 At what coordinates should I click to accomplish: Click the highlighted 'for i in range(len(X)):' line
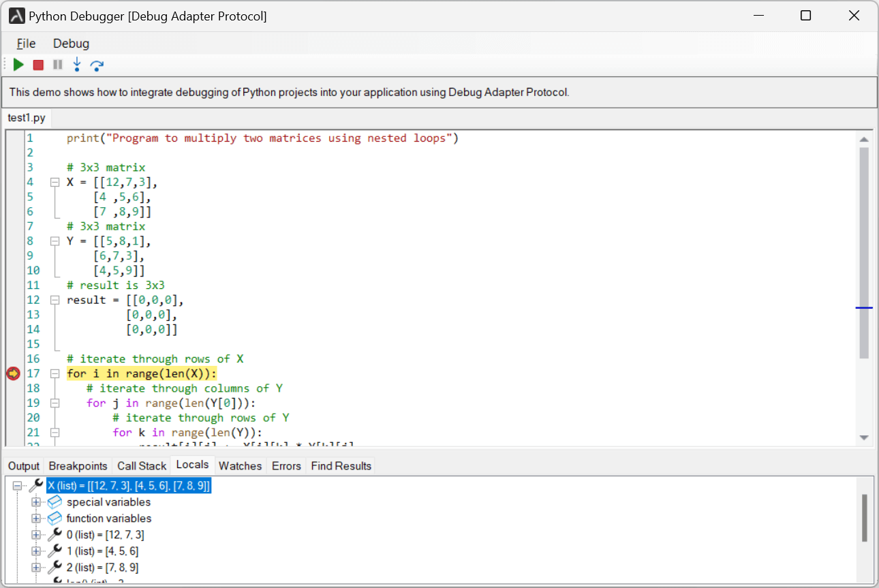(141, 373)
